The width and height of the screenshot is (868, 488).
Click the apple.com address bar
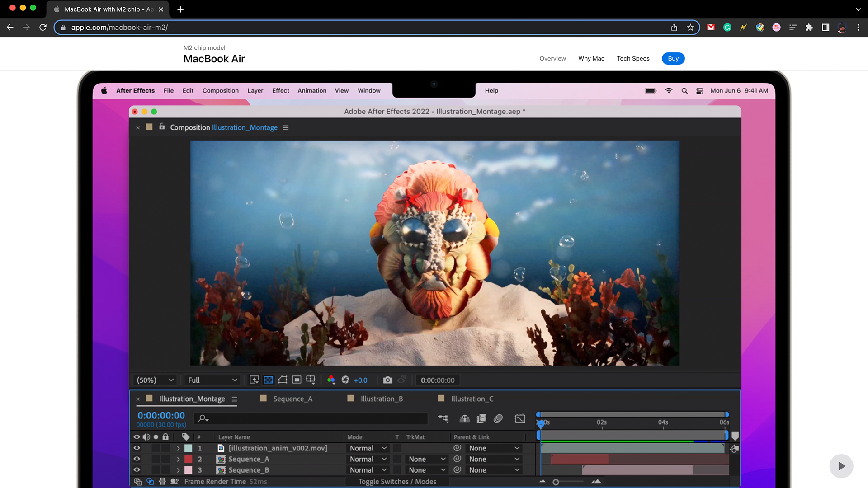coord(362,28)
